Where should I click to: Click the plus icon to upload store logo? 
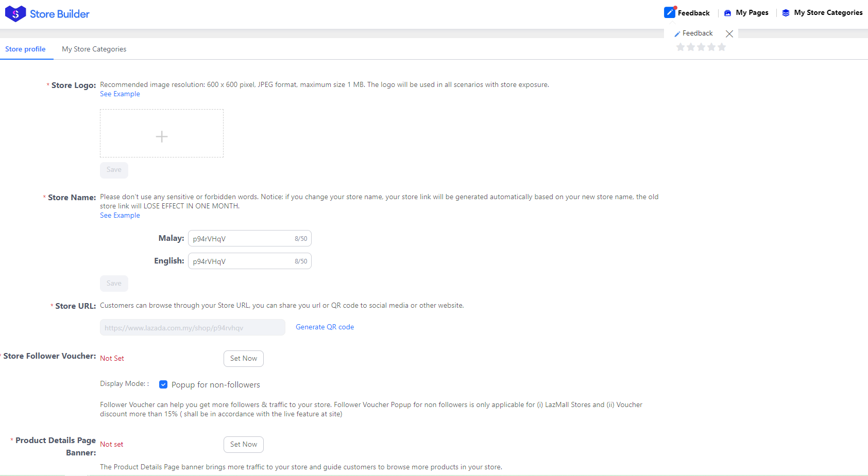(x=161, y=136)
